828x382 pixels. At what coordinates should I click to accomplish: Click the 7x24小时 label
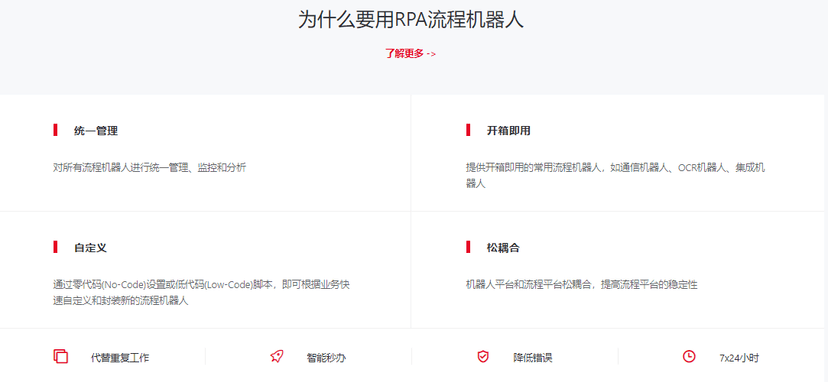(739, 358)
